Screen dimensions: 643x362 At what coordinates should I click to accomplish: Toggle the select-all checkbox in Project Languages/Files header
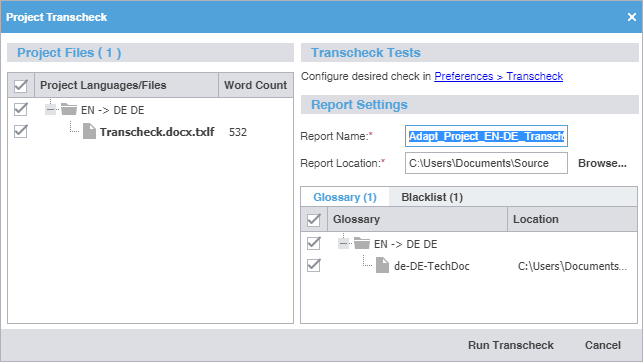click(x=21, y=86)
